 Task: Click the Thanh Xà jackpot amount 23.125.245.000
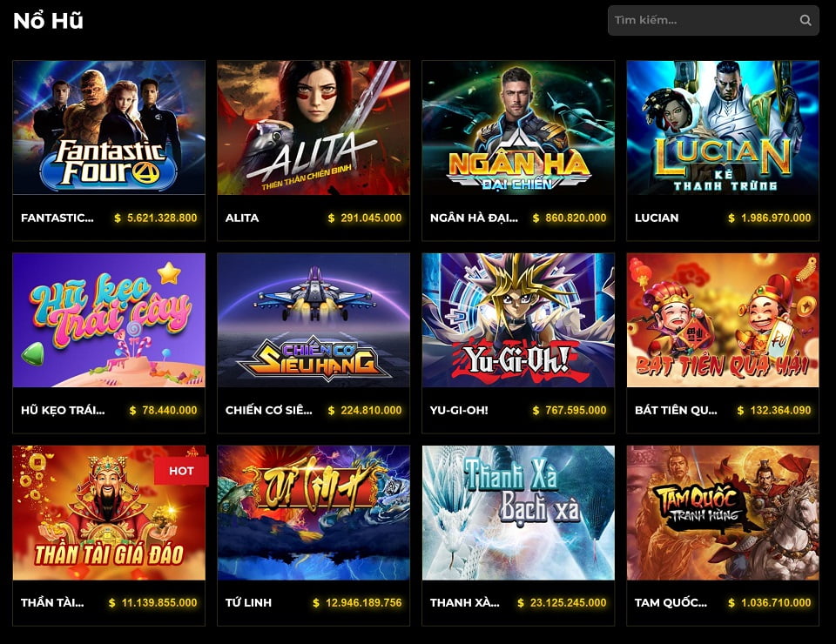pos(569,602)
